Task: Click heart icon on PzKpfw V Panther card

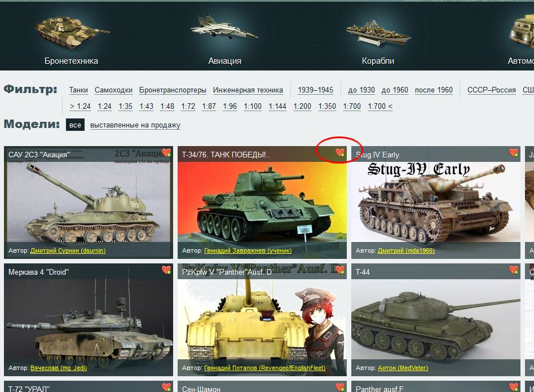Action: pos(339,270)
